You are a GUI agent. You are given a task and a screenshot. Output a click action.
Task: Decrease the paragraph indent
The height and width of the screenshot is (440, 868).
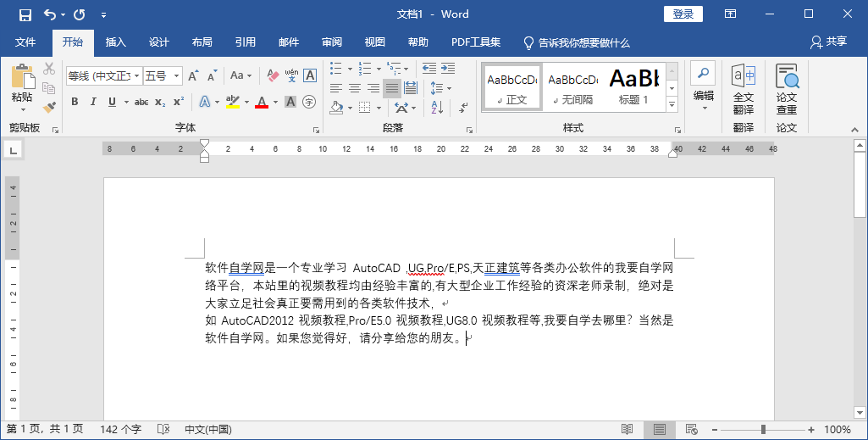click(x=429, y=68)
